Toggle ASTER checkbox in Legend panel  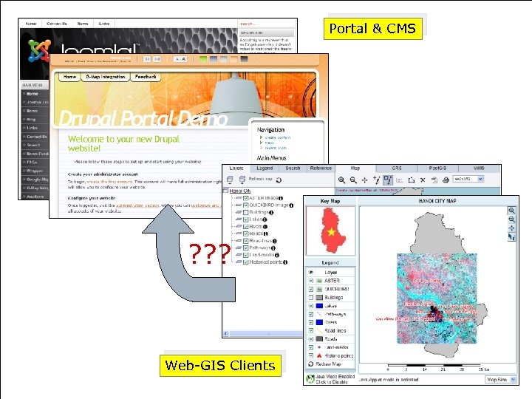click(x=311, y=281)
